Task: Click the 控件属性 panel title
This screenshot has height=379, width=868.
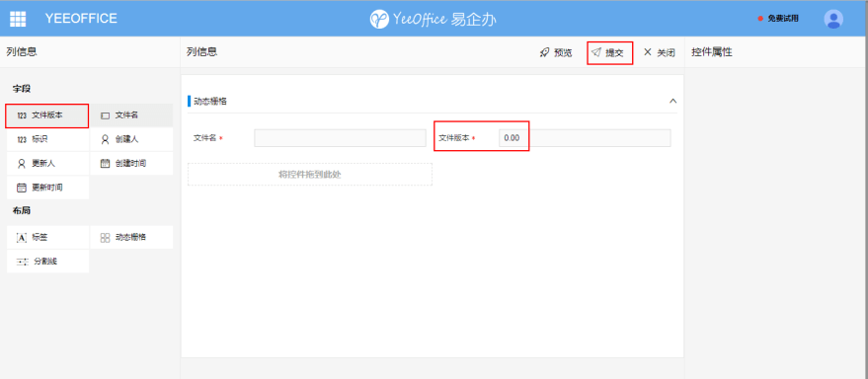Action: 712,52
